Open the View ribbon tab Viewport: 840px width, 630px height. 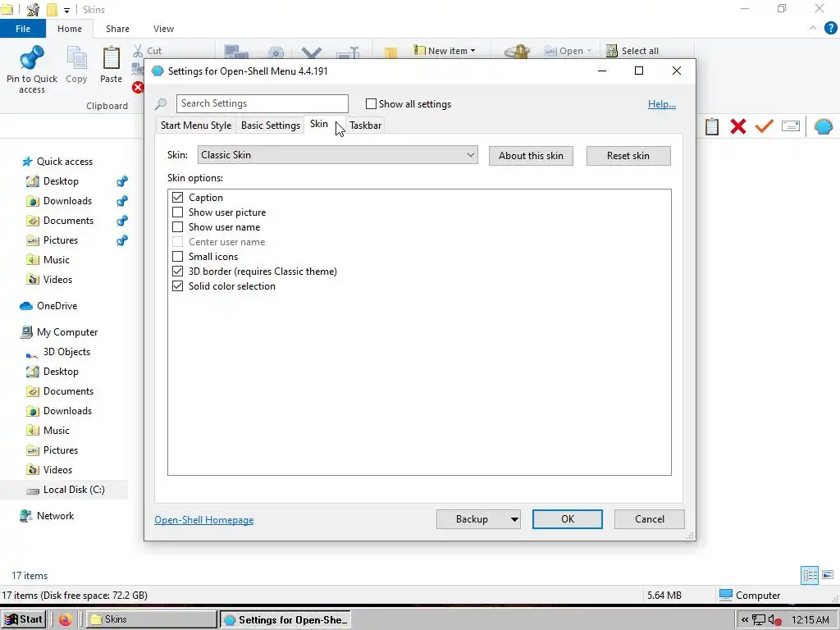[x=163, y=29]
